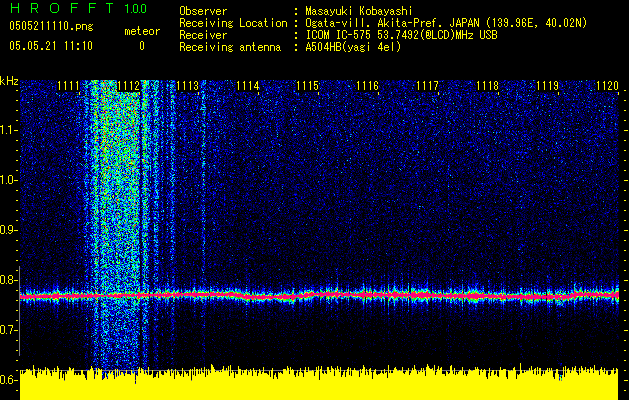Click the 1118 time marker
Viewport: 629px width, 400px height.
(x=488, y=86)
